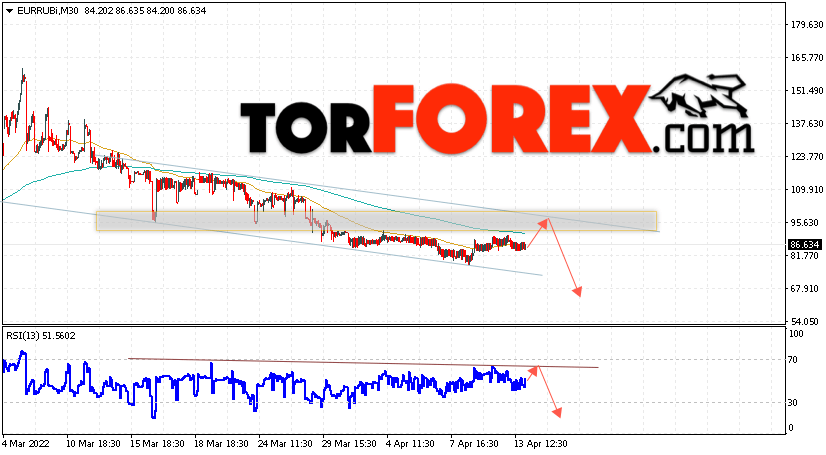Select the EURRUBi,M30 symbol title
The width and height of the screenshot is (826, 455).
pyautogui.click(x=47, y=11)
